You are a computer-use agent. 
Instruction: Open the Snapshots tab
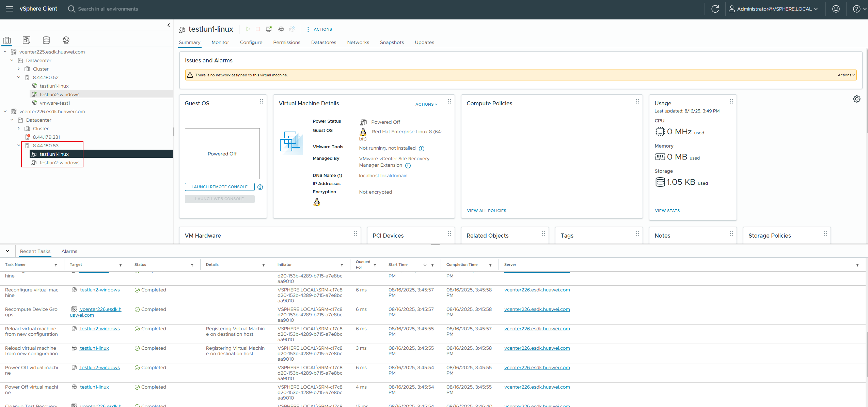coord(392,42)
